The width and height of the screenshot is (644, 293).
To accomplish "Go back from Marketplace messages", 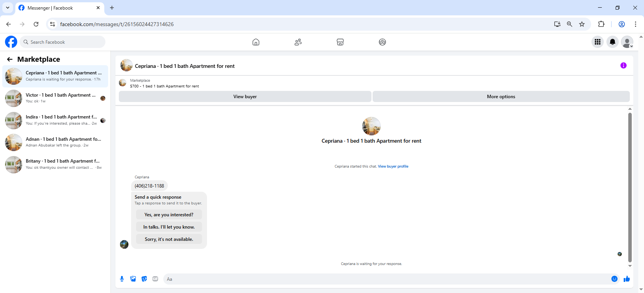I will pyautogui.click(x=10, y=59).
